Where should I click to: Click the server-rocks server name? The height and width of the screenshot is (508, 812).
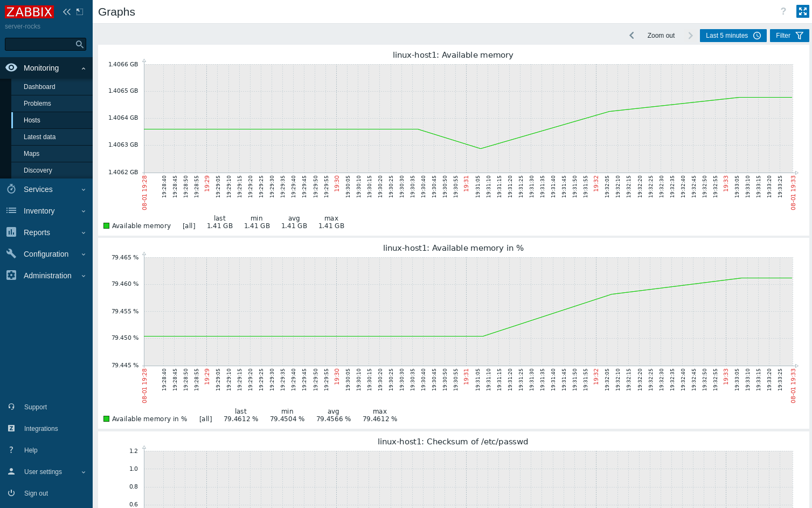23,26
